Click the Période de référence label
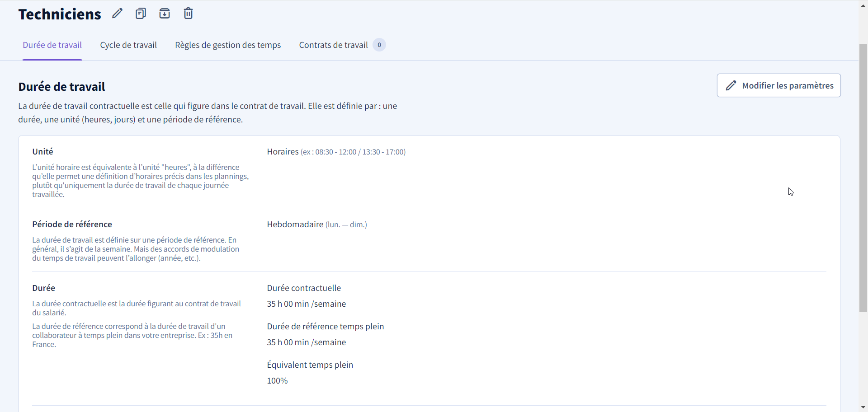This screenshot has width=868, height=412. click(72, 225)
